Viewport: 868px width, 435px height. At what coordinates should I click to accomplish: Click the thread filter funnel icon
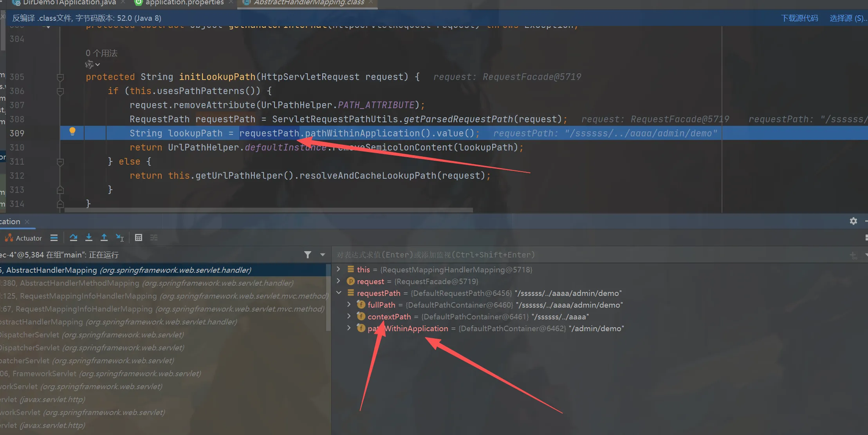(x=308, y=255)
